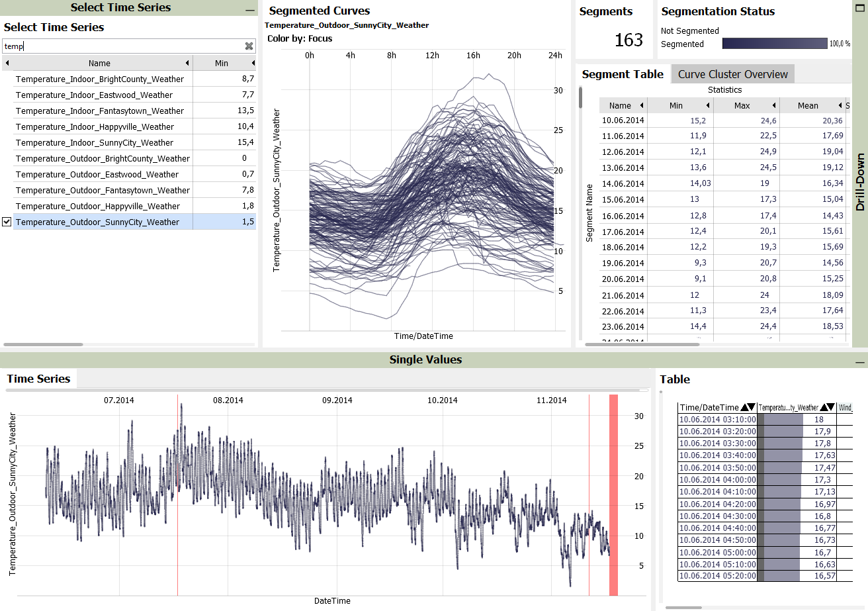Click the Segmented progress bar
The width and height of the screenshot is (868, 611).
pyautogui.click(x=775, y=44)
